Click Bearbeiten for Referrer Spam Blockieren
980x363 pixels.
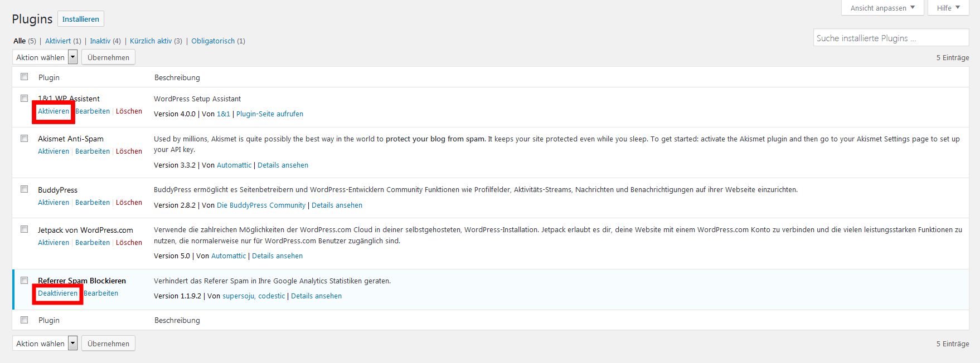point(101,293)
